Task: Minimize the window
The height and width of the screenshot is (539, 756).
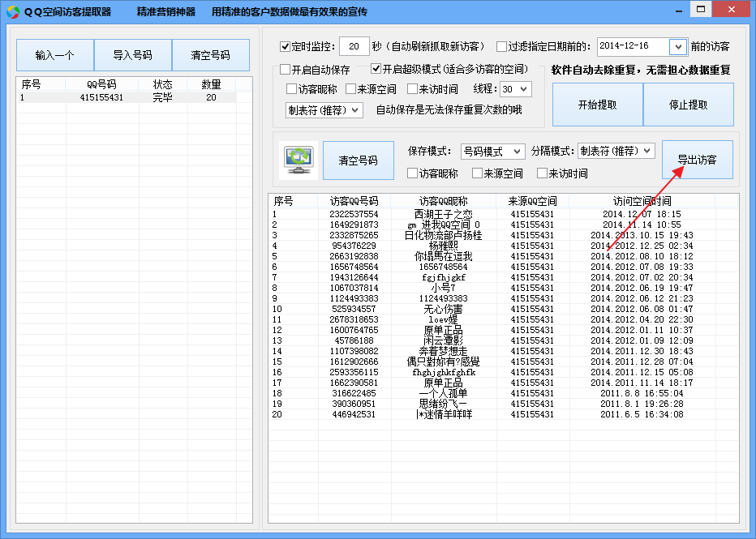Action: click(679, 9)
